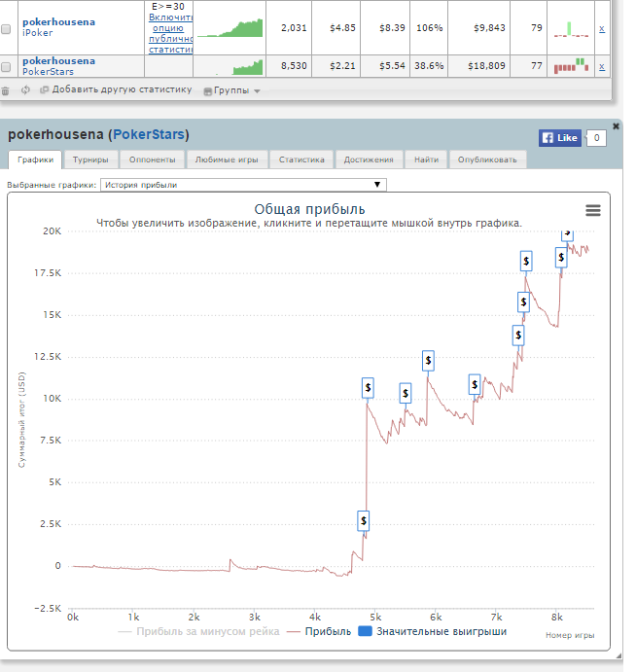This screenshot has width=636, height=672.
Task: Click the 106% ROI cell
Action: pos(430,28)
